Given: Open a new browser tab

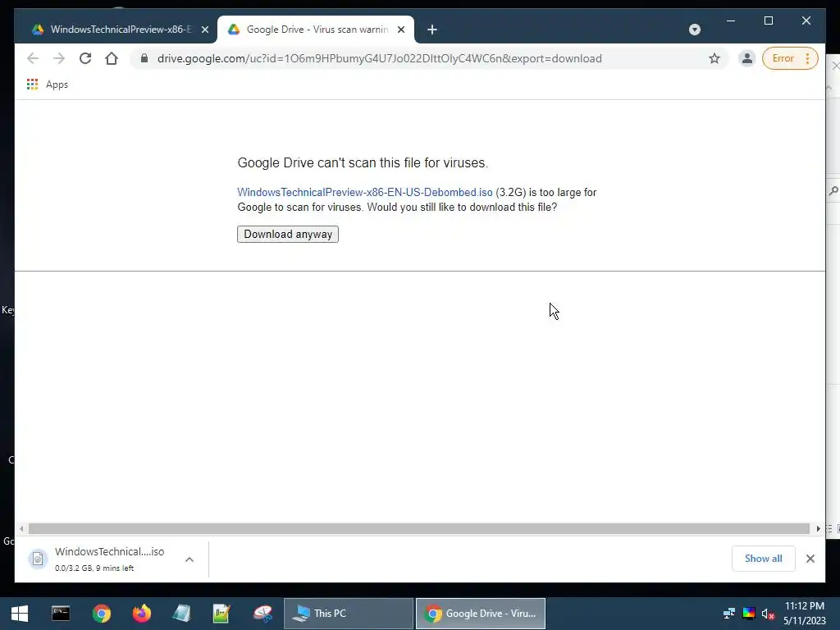Looking at the screenshot, I should coord(432,30).
